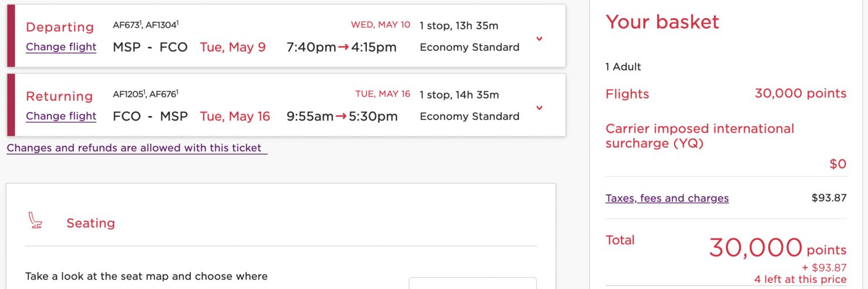This screenshot has width=868, height=289.
Task: Expand the Departing flight details chevron
Action: coord(539,39)
